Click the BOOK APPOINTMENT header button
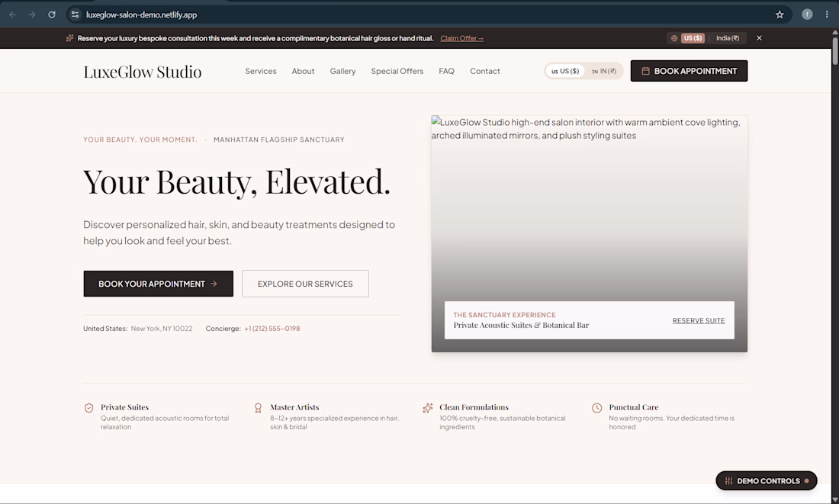 pos(689,71)
